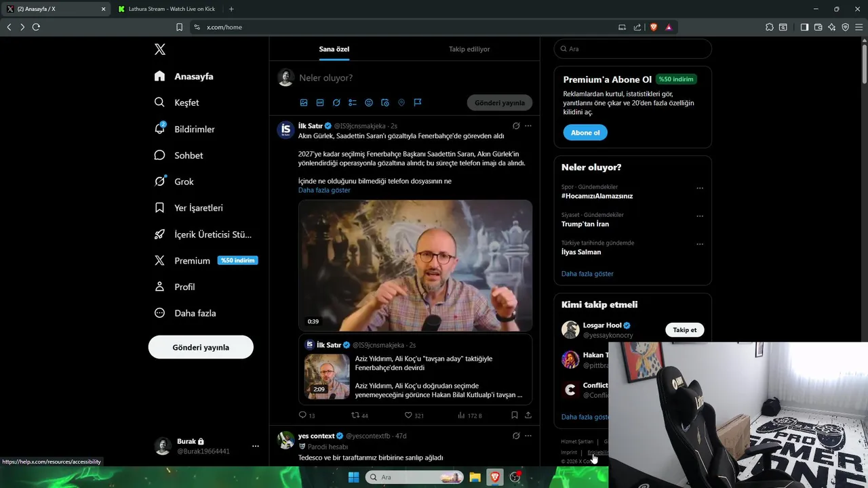Image resolution: width=868 pixels, height=488 pixels.
Task: Open Grok image icon in composer
Action: [x=336, y=102]
